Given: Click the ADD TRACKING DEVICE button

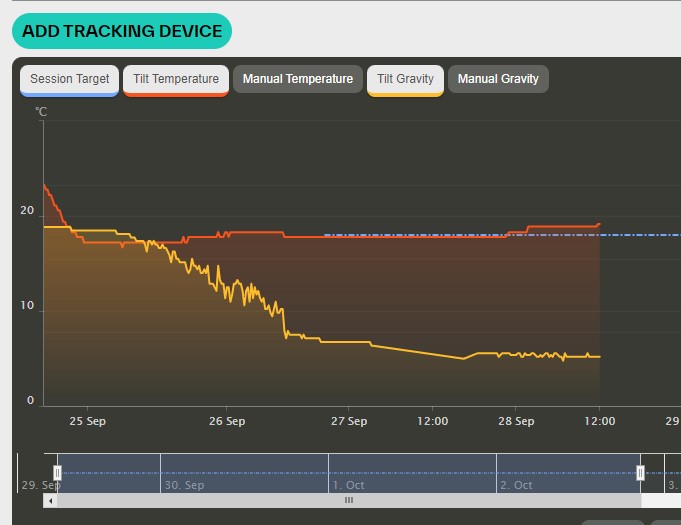Looking at the screenshot, I should pos(122,31).
